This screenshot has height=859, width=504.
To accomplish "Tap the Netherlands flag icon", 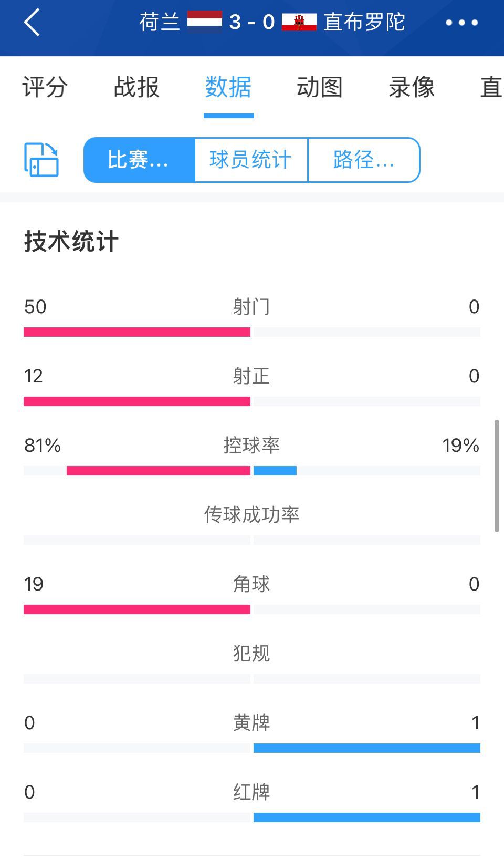I will 204,22.
